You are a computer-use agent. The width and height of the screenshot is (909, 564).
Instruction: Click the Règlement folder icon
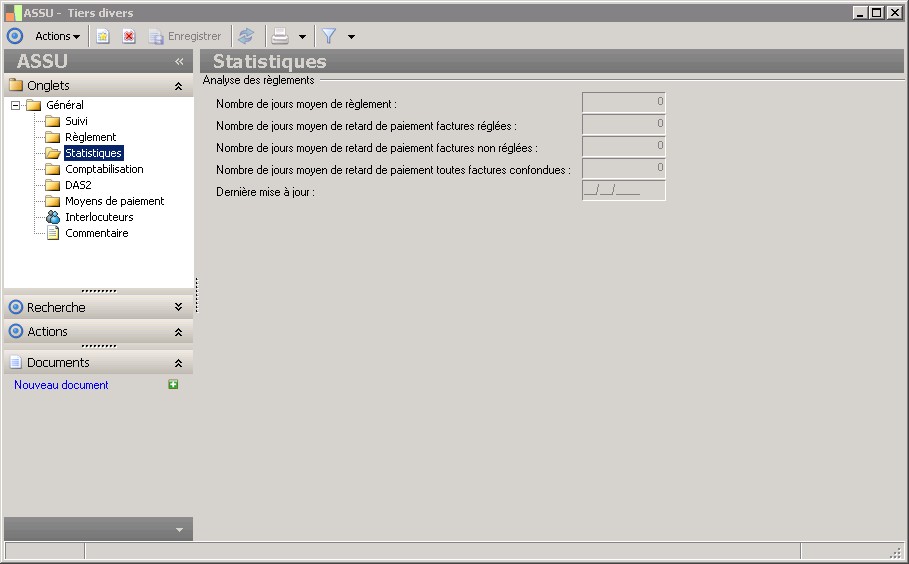pos(53,137)
